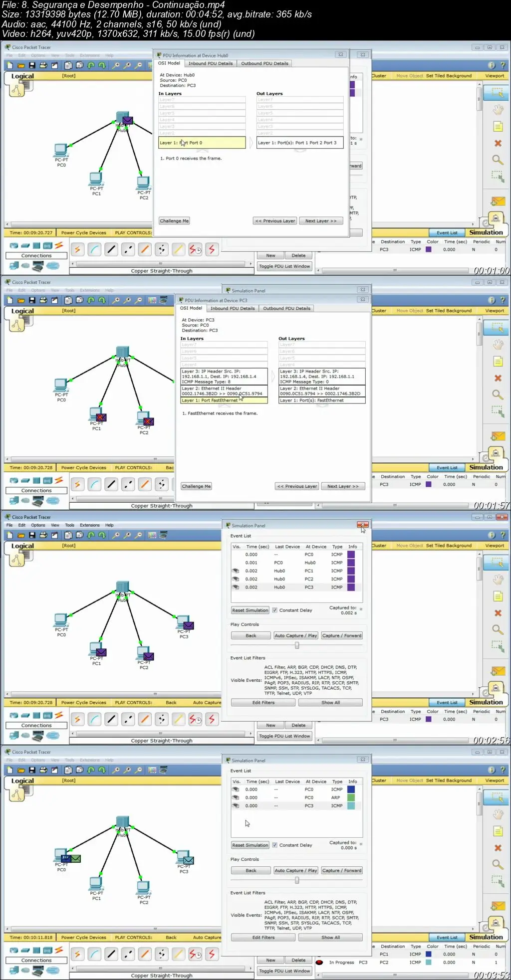511x980 pixels.
Task: Toggle eye icon for Hub0 to PC2 event
Action: click(236, 579)
